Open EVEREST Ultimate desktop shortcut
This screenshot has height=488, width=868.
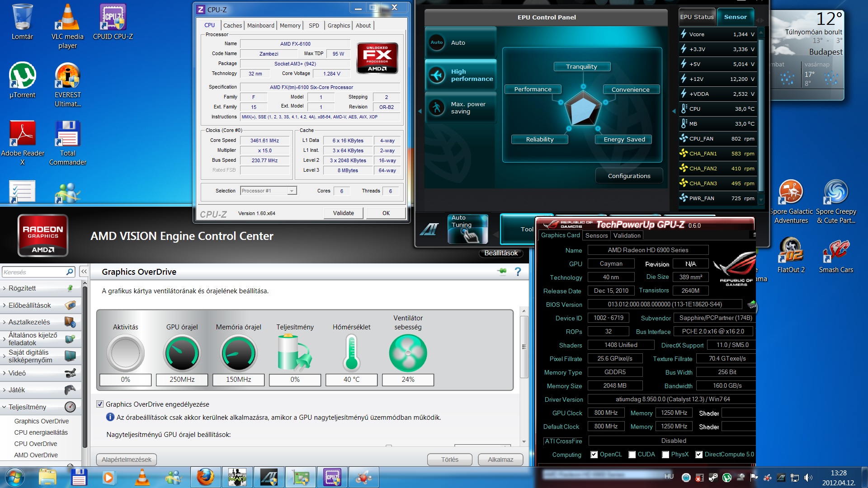click(67, 84)
